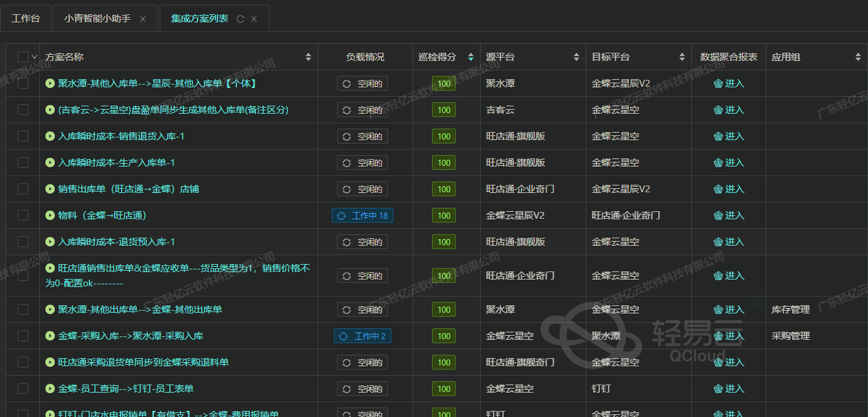Viewport: 868px width, 417px height.
Task: Click play icon for 入库瞬时成本-生产入库单-1
Action: click(x=50, y=162)
